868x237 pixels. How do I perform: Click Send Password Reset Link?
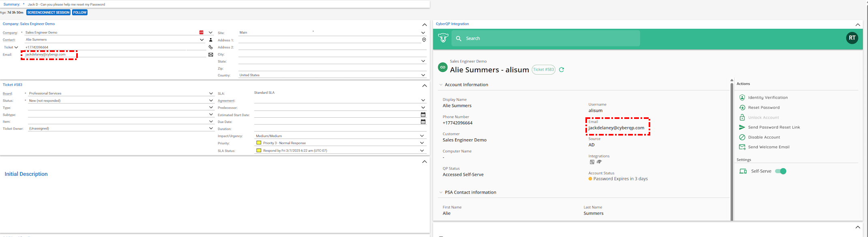pos(774,127)
